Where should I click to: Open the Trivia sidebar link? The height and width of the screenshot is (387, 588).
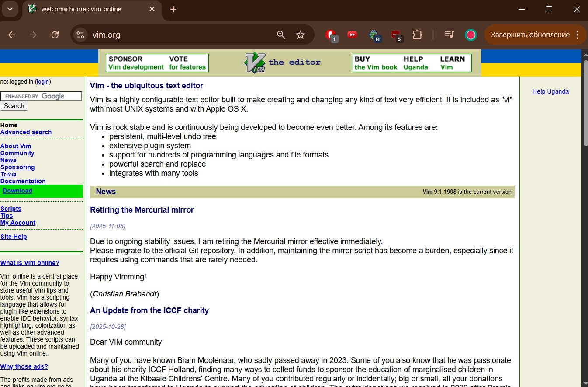click(x=8, y=174)
